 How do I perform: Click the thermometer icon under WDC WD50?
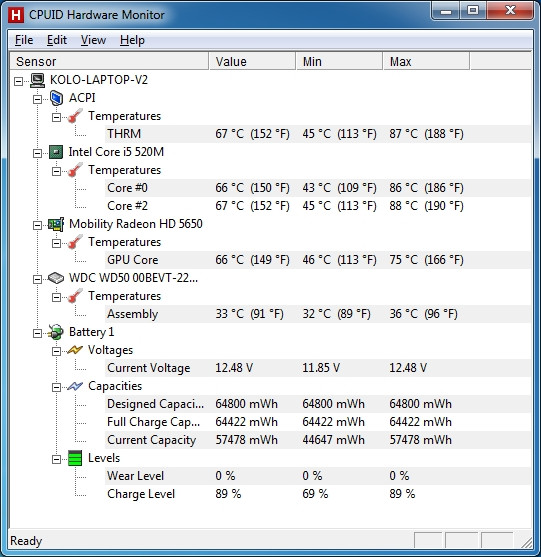point(75,296)
